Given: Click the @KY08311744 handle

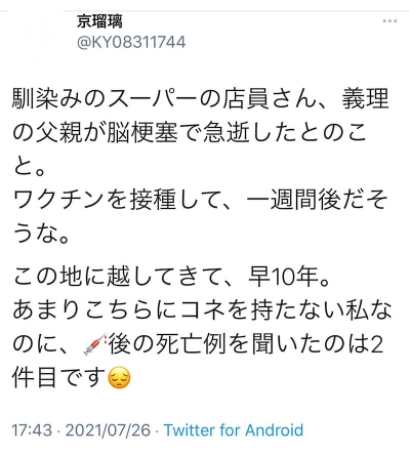Looking at the screenshot, I should click(x=131, y=42).
